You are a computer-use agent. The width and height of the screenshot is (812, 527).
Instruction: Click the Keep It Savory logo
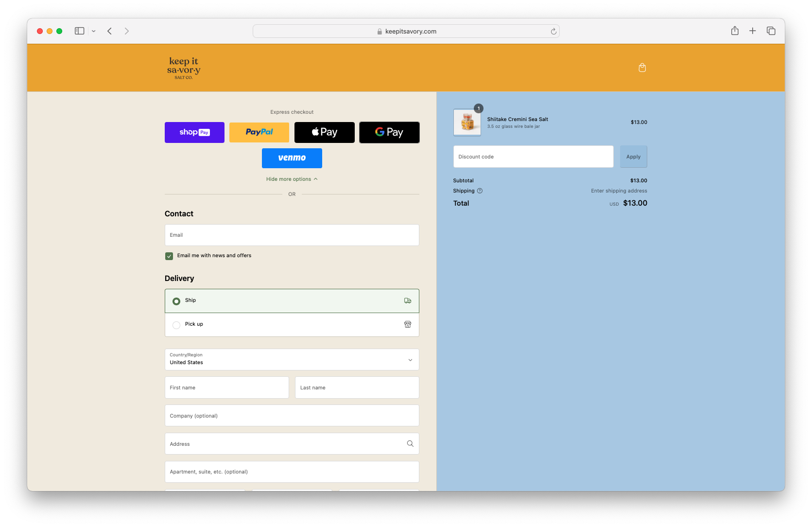[184, 68]
